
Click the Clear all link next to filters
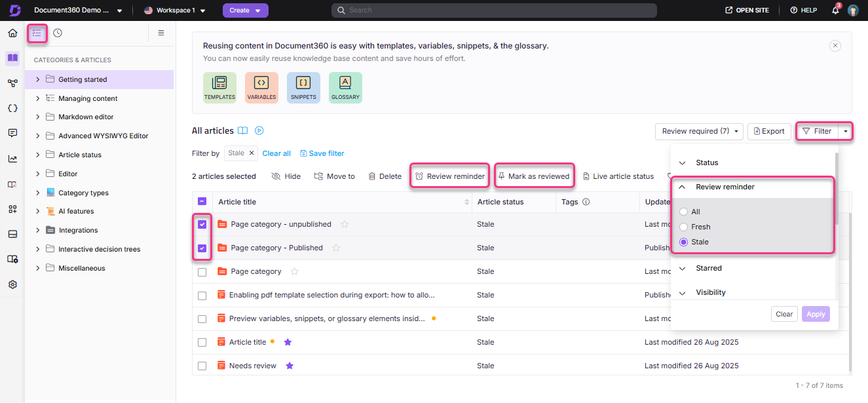click(276, 153)
